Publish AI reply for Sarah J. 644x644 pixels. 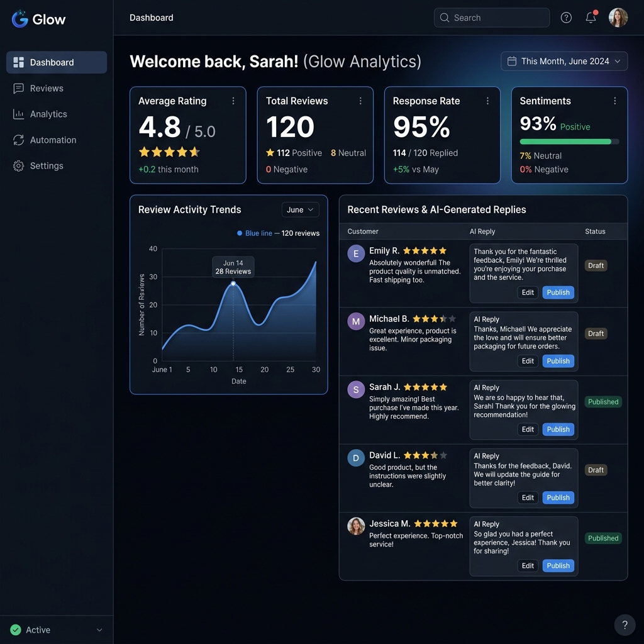(558, 429)
